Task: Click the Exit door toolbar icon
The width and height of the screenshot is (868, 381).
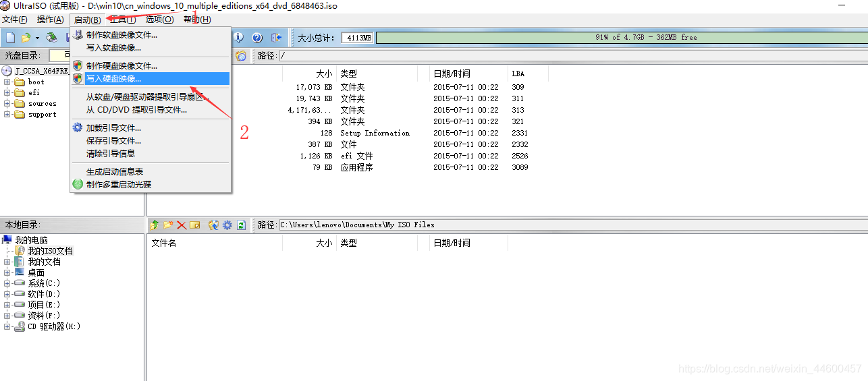Action: tap(276, 38)
